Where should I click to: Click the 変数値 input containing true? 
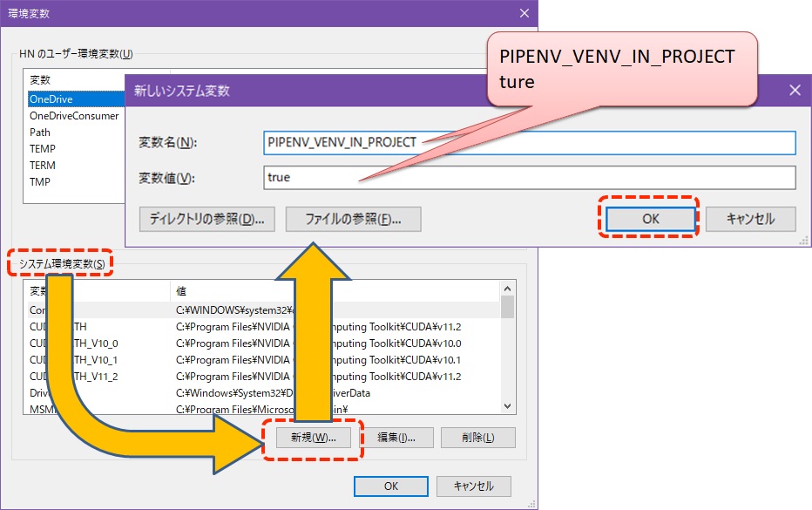(x=523, y=178)
